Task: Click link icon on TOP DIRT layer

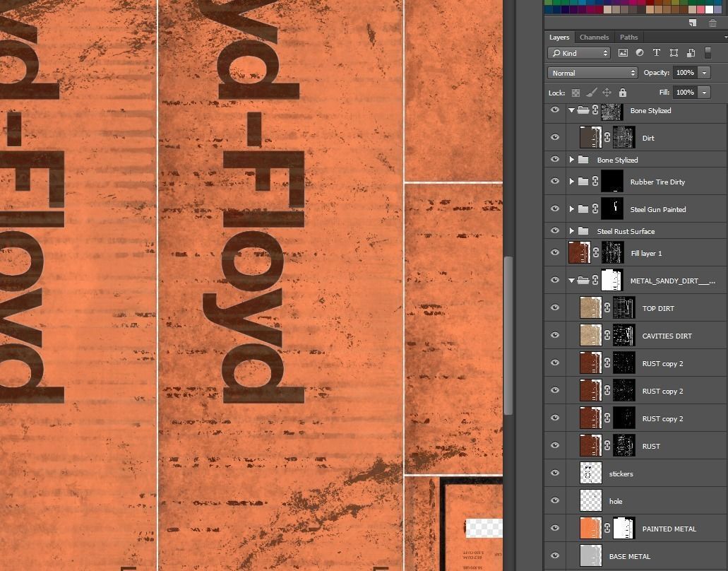Action: (x=607, y=308)
